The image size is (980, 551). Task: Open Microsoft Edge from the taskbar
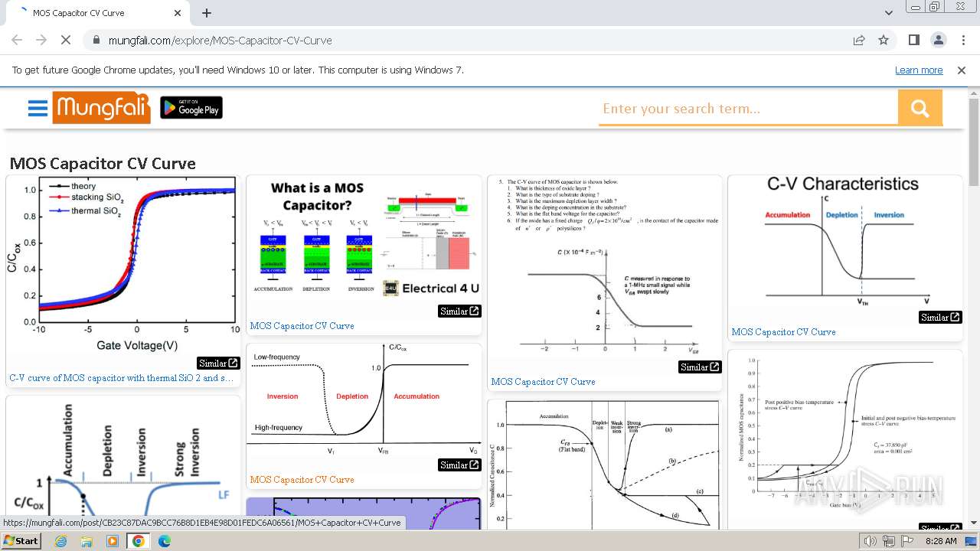point(165,541)
